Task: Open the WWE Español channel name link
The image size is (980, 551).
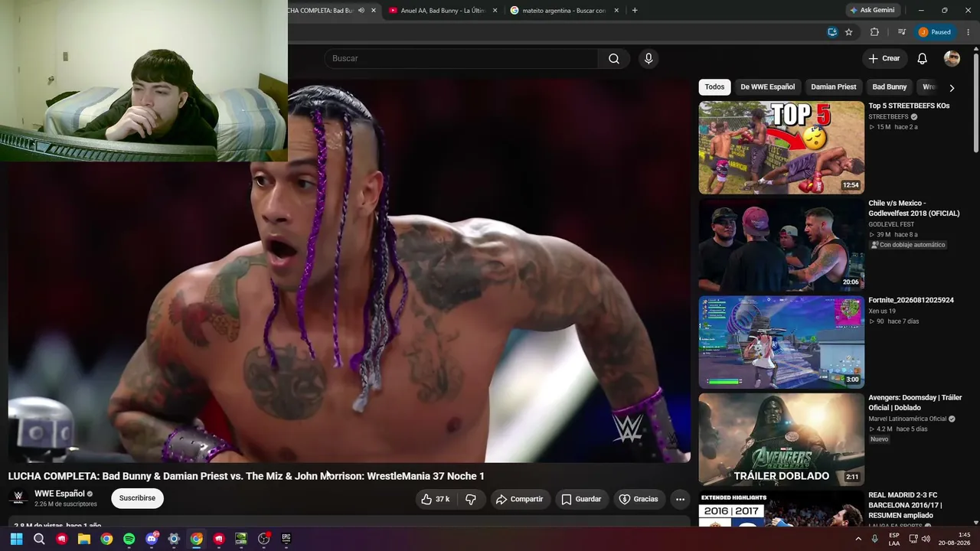Action: point(60,494)
